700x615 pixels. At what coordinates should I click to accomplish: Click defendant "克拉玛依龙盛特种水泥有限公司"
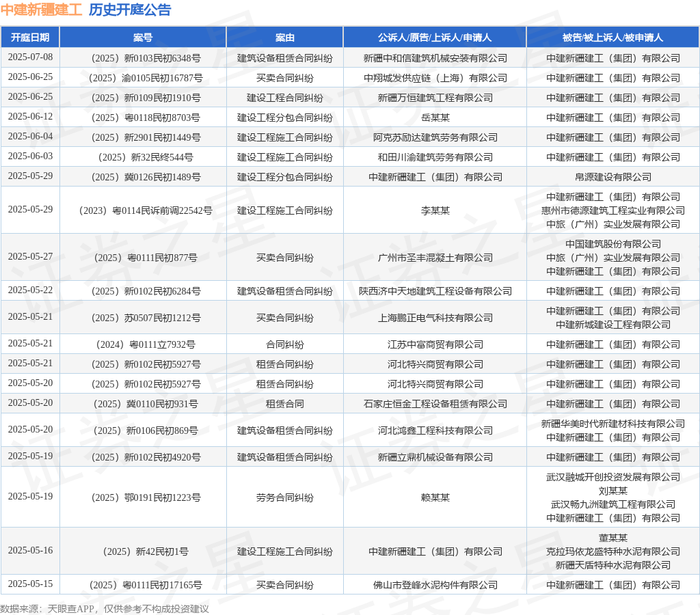[x=613, y=551]
